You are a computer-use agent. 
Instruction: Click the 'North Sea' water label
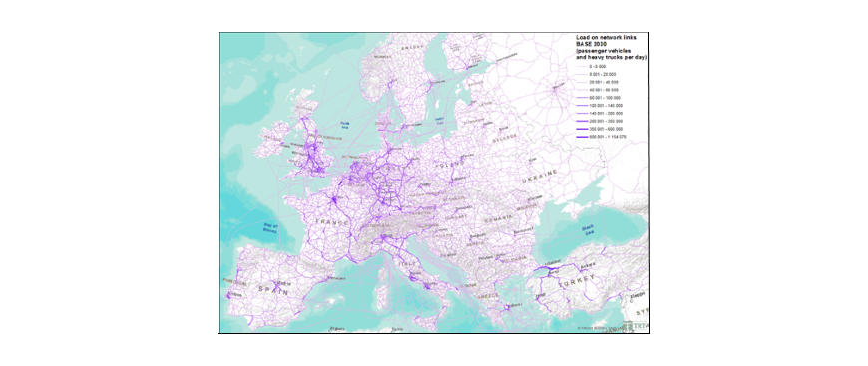(345, 125)
